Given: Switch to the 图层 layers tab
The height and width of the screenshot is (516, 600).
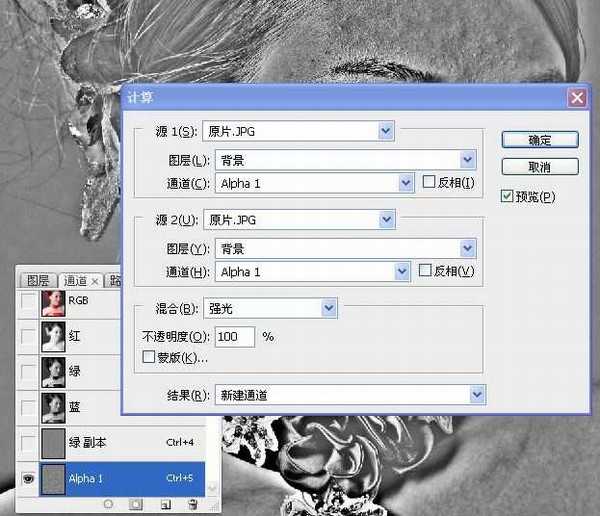Looking at the screenshot, I should (37, 281).
